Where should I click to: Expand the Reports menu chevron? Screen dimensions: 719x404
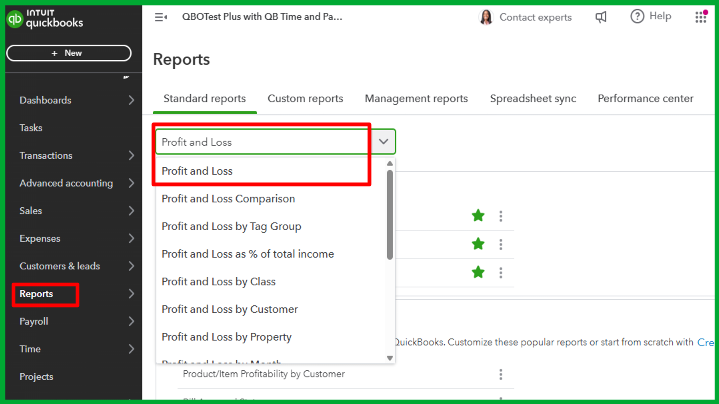point(131,293)
